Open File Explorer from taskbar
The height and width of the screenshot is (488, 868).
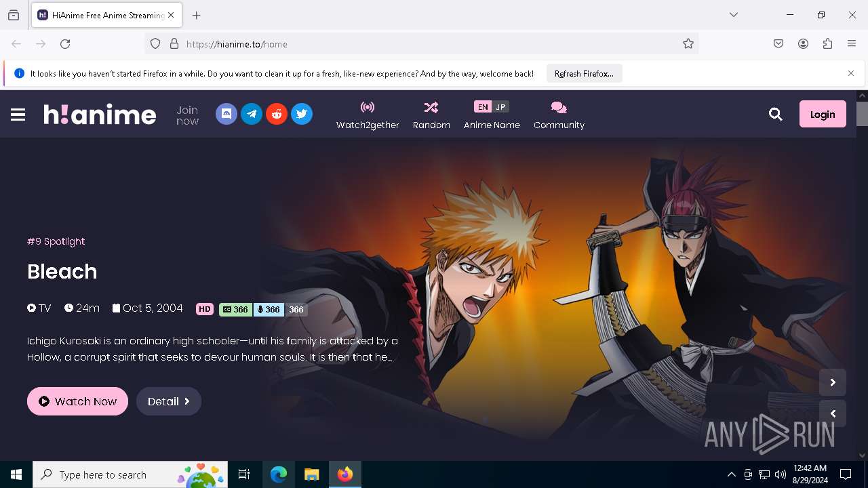[x=311, y=474]
